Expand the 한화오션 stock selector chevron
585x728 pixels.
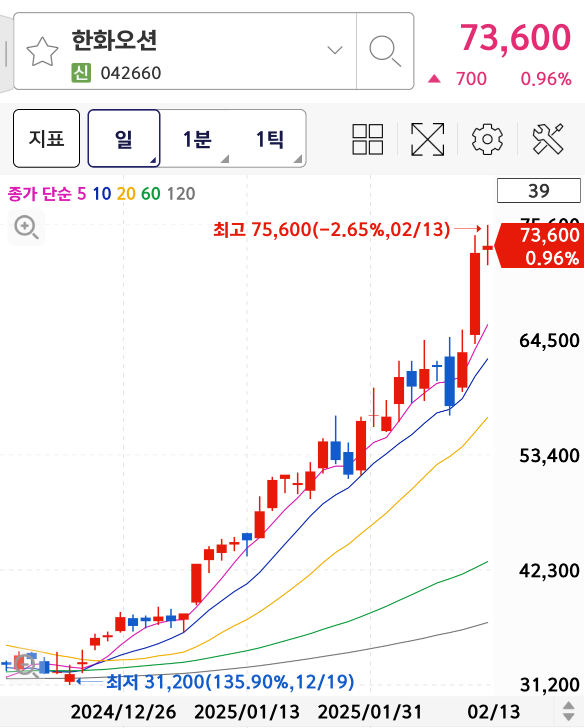click(x=334, y=50)
